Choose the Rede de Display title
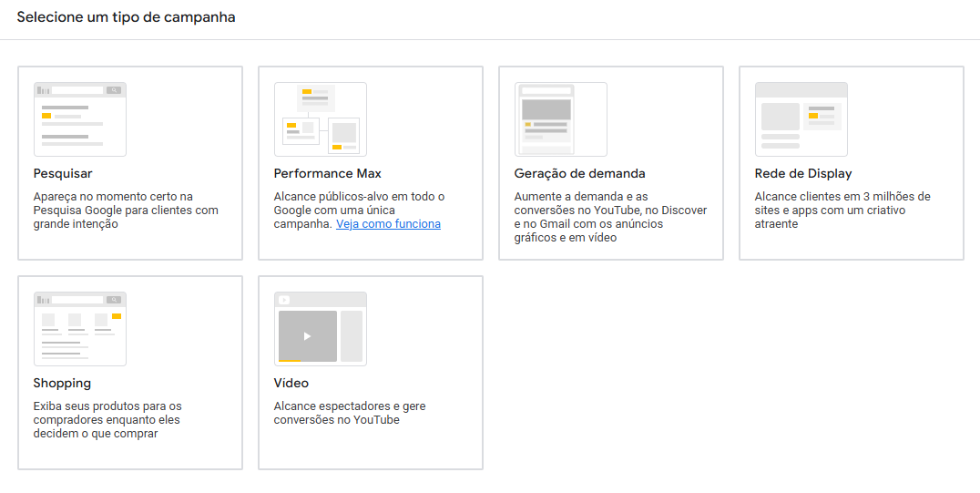 coord(803,173)
